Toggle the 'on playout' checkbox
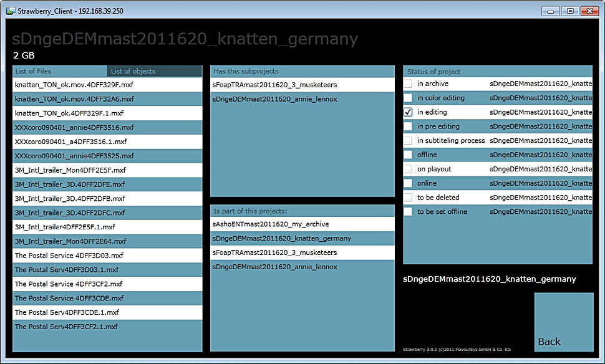 (x=408, y=169)
